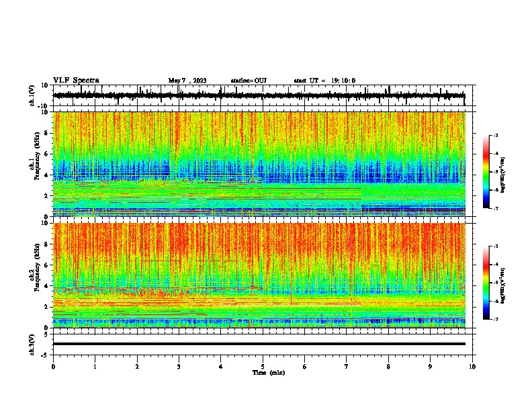Click time axis tick label '7'
This screenshot has width=532, height=411.
pos(347,367)
